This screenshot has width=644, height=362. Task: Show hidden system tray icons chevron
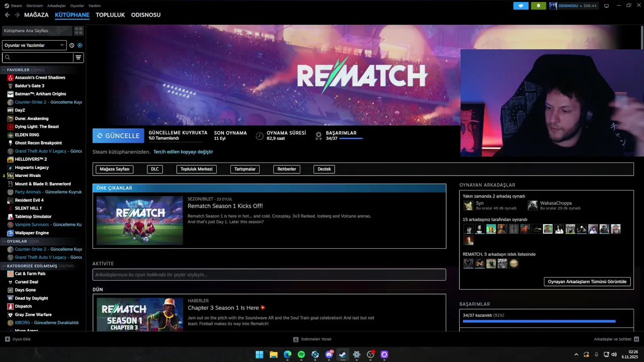576,354
